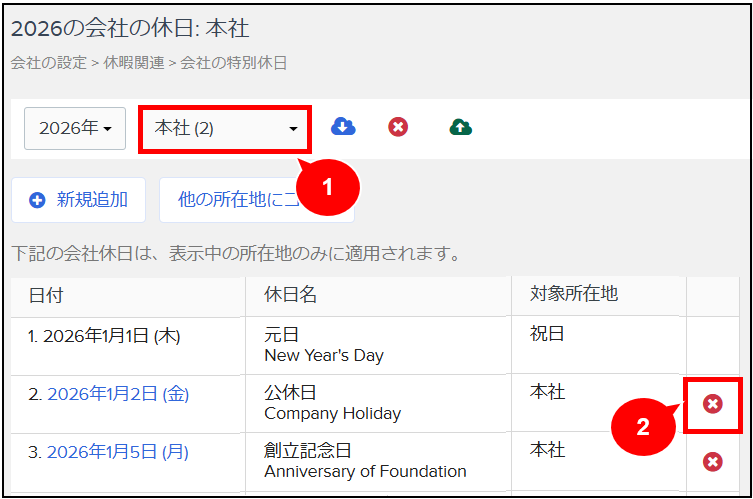Select the 元日 New Year's Day cell
This screenshot has width=753, height=499.
(x=323, y=345)
